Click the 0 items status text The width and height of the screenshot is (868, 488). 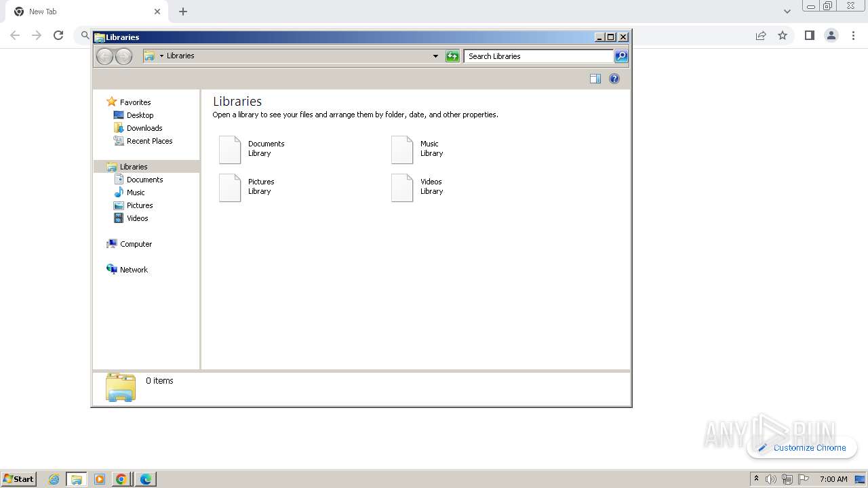pos(159,381)
